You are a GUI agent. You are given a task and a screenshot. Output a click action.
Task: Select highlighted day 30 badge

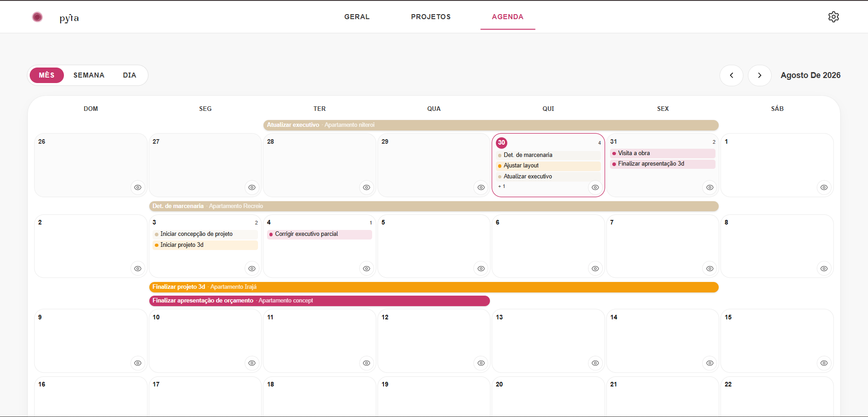[x=501, y=143]
